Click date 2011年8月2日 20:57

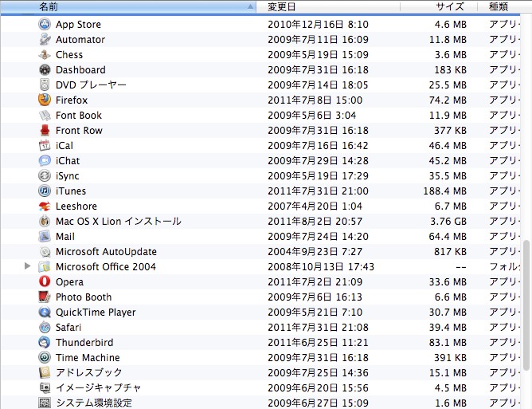pos(315,222)
